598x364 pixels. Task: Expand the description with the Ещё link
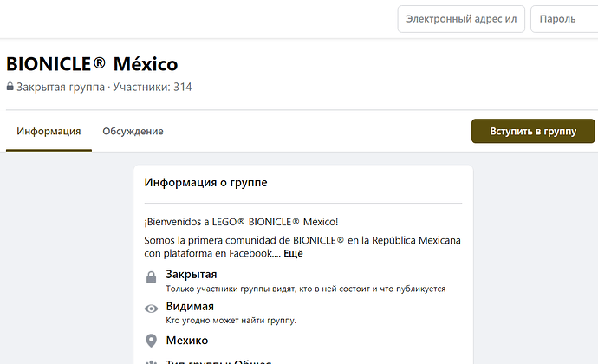point(293,254)
